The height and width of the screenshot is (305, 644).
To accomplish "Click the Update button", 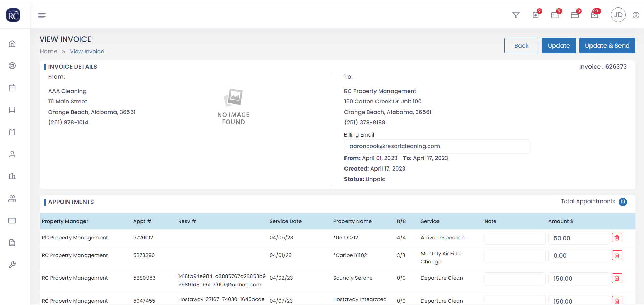I will (559, 46).
